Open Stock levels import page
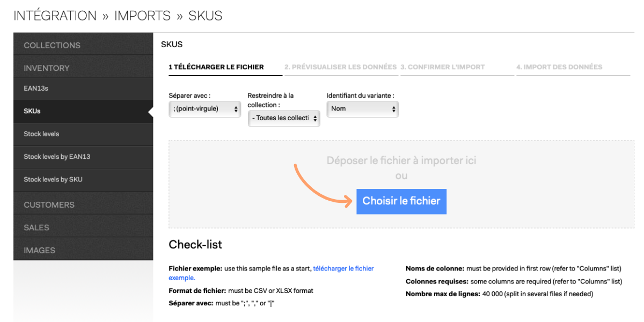 coord(83,134)
